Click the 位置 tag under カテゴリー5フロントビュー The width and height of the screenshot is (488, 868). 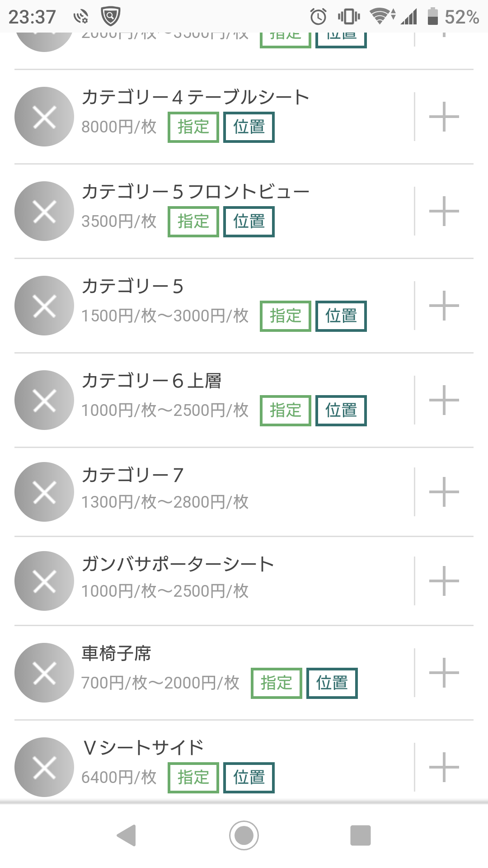[249, 222]
